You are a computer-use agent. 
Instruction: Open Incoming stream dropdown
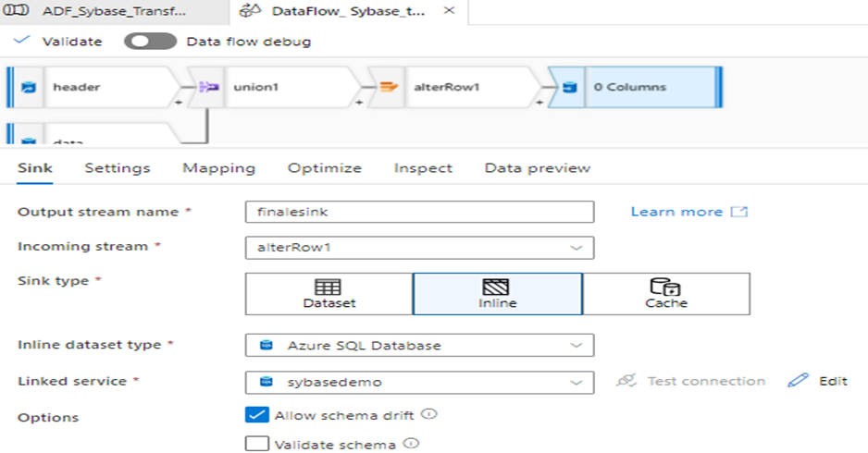pyautogui.click(x=419, y=247)
